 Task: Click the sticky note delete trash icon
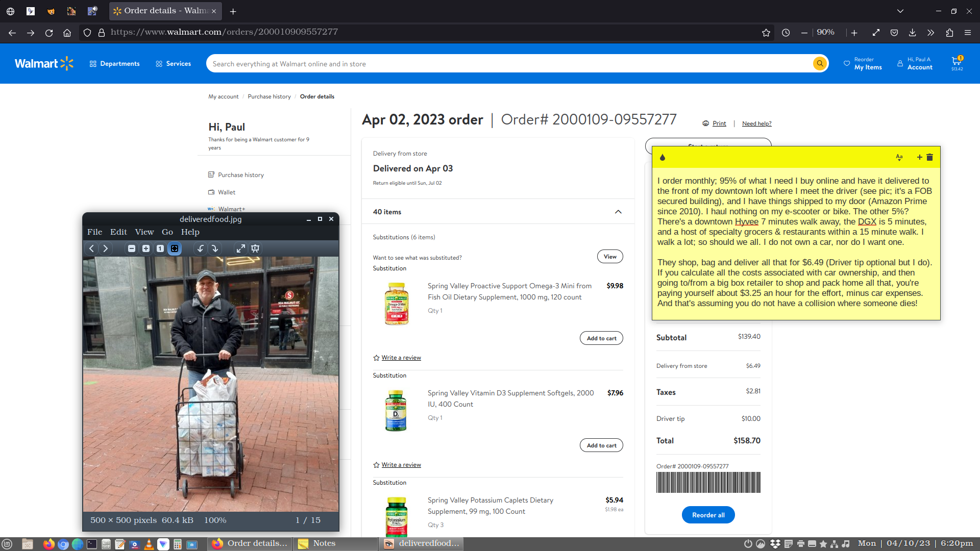tap(930, 157)
